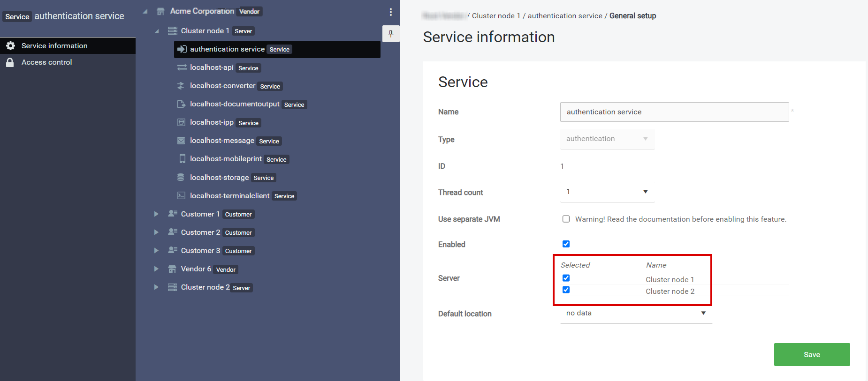Click the localhost-storage database icon

point(181,177)
